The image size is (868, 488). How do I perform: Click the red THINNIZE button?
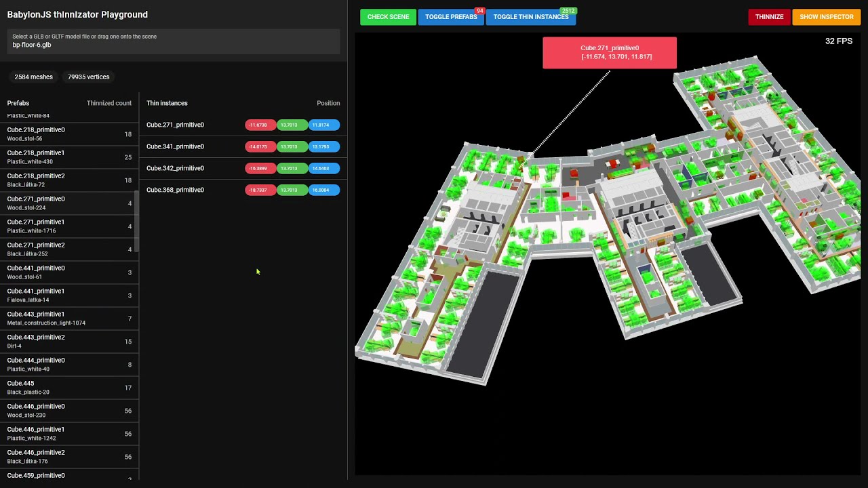pos(769,17)
